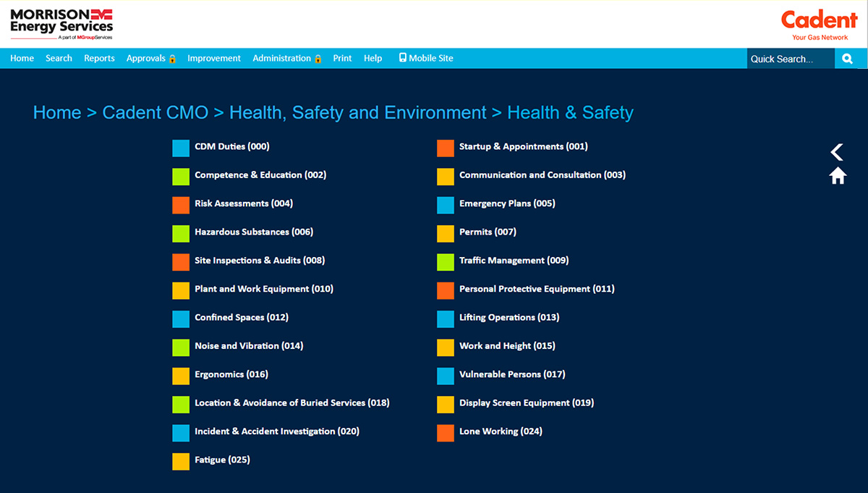The width and height of the screenshot is (868, 493).
Task: Open Hazardous Substances (006) section
Action: [x=253, y=232]
